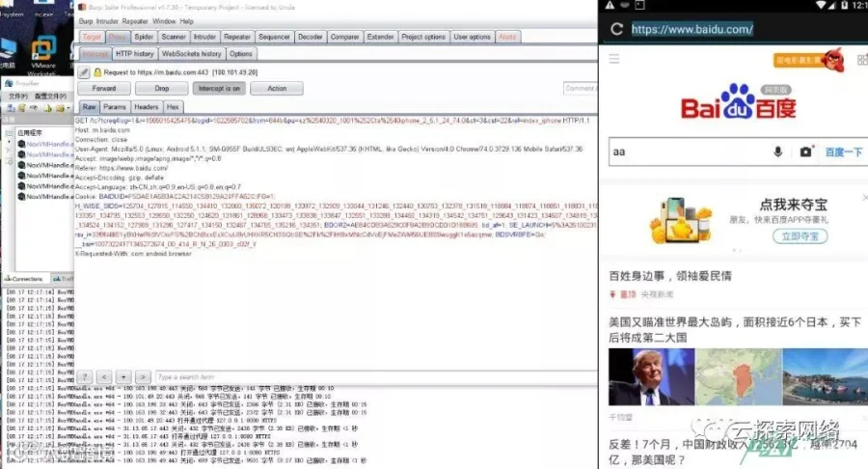Switch to the Hex view tab

click(174, 107)
